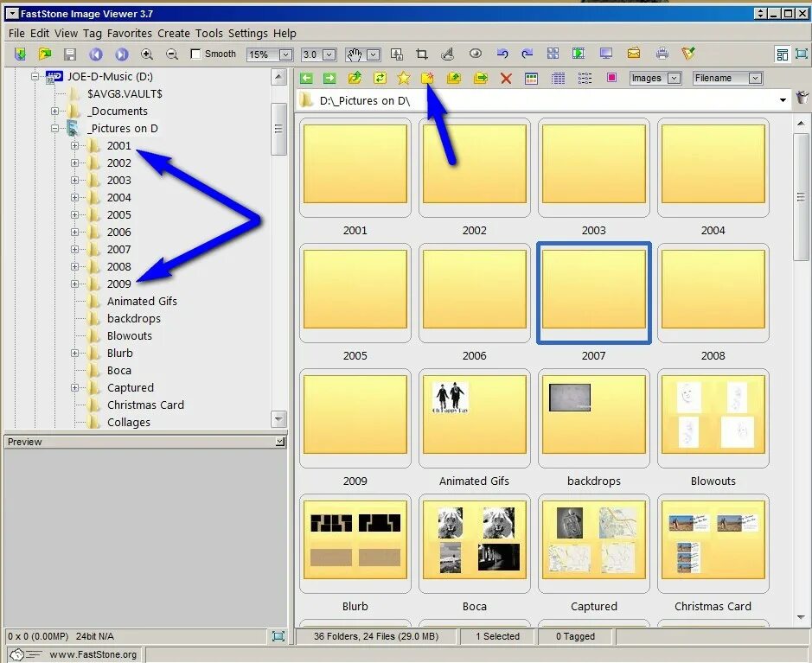Click the pink square icon in browser toolbar
This screenshot has height=663, width=812.
pos(611,78)
